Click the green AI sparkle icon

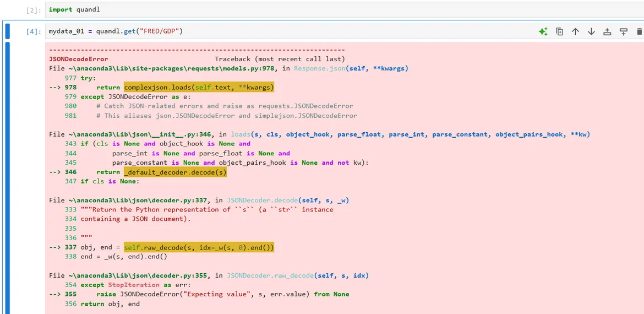tap(543, 31)
